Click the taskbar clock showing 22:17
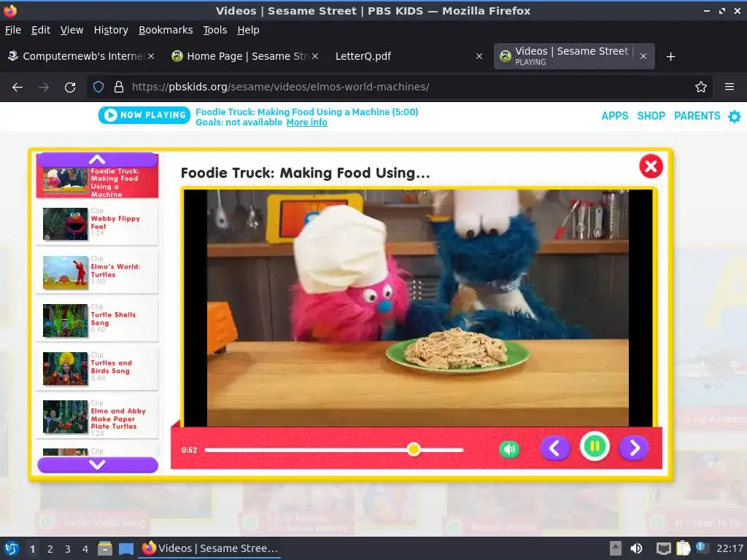Screen dimensions: 747x560 click(729, 548)
